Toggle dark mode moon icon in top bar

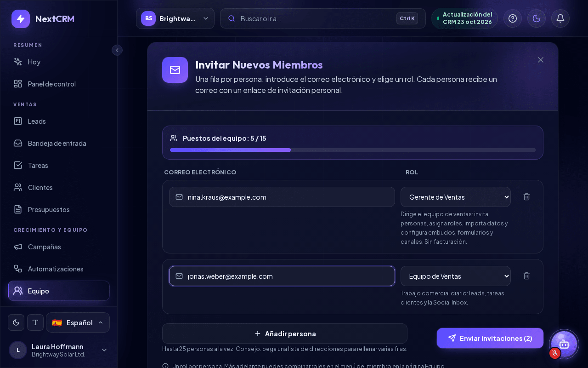point(537,18)
